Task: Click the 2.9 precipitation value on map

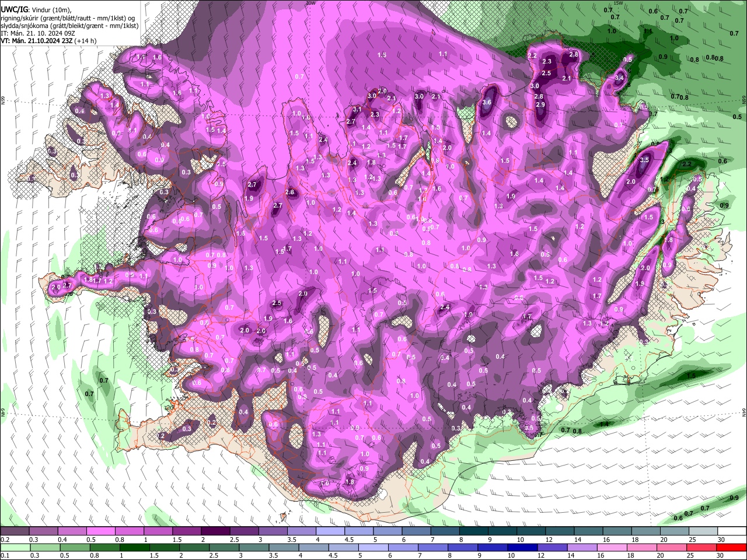Action: point(540,104)
